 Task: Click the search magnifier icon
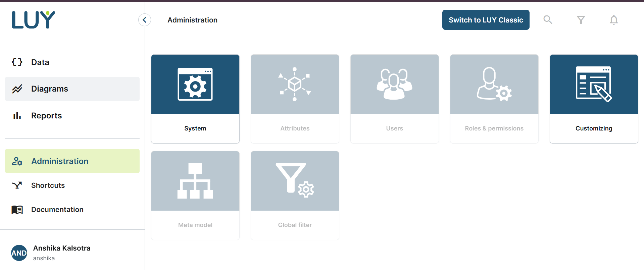(x=548, y=20)
